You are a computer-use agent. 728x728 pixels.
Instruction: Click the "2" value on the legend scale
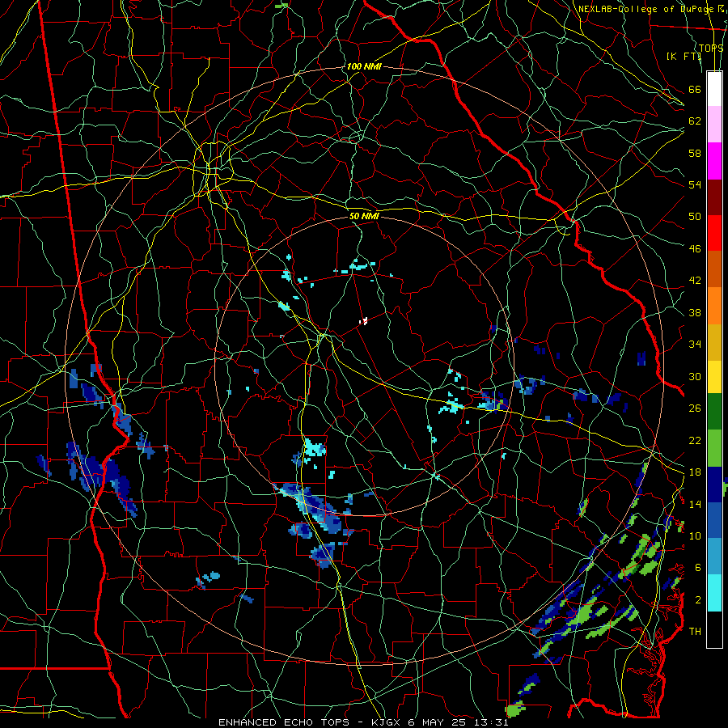[698, 600]
